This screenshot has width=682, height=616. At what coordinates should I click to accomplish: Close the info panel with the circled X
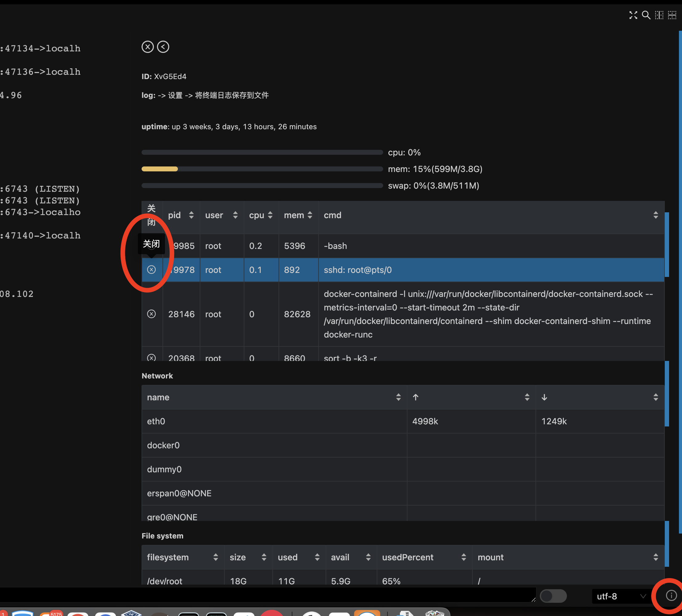pyautogui.click(x=147, y=47)
